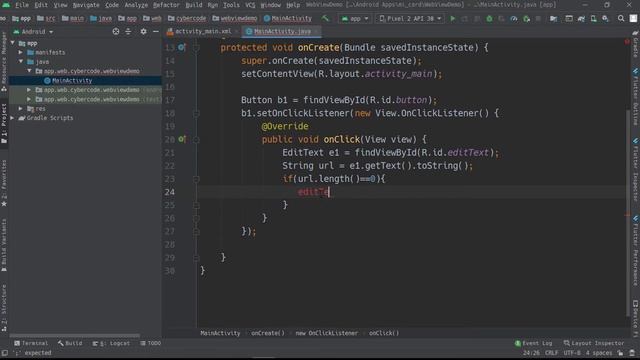This screenshot has height=360, width=640.
Task: Open the Flutter Inspector side tab
Action: (x=636, y=169)
